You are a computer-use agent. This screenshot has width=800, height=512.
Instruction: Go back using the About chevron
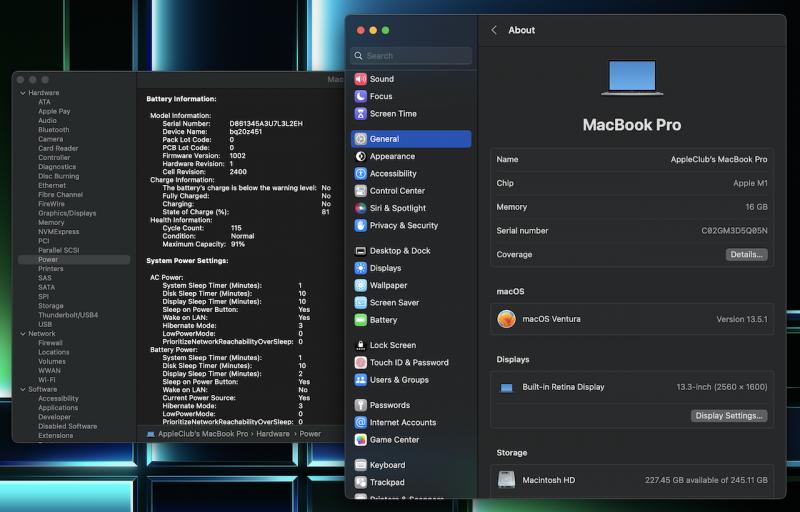494,30
